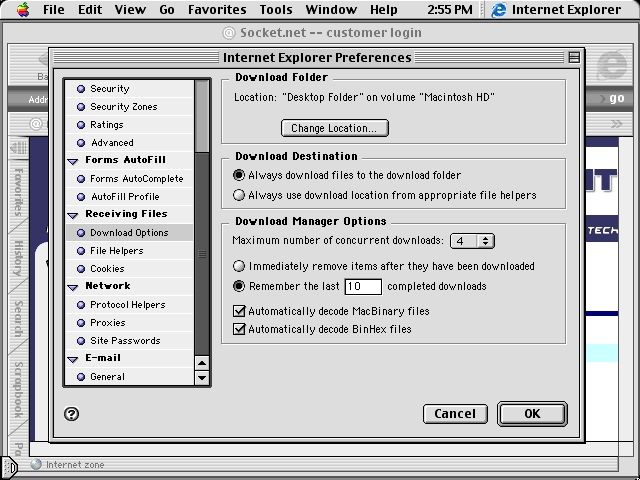Open the help question mark icon
This screenshot has width=640, height=480.
71,414
